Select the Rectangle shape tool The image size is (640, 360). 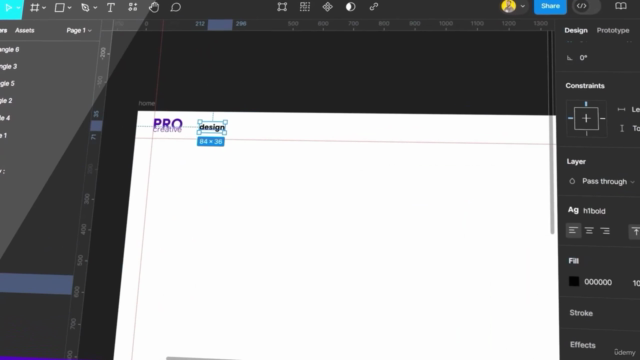pos(60,7)
